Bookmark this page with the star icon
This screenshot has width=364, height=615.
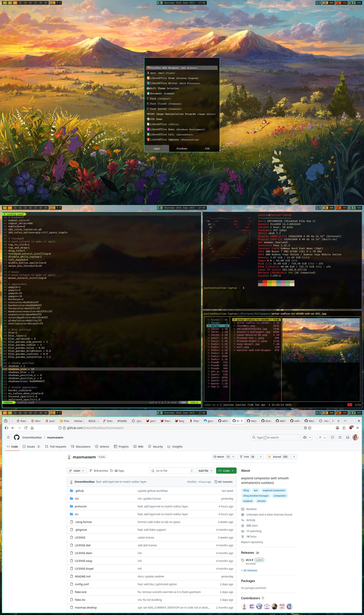click(x=310, y=428)
